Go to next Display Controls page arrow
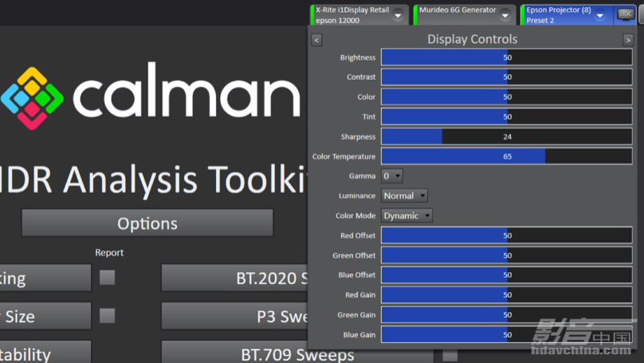The image size is (644, 363). [x=627, y=40]
